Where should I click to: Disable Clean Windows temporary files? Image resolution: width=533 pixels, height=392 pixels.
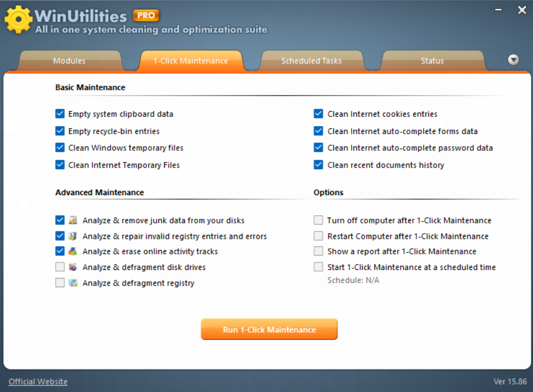60,147
